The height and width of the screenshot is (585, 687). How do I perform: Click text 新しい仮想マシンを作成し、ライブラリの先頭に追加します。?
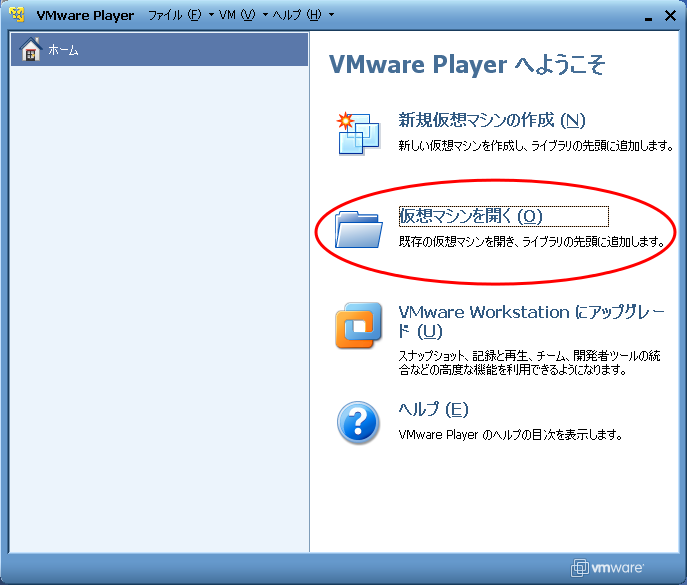pyautogui.click(x=536, y=145)
